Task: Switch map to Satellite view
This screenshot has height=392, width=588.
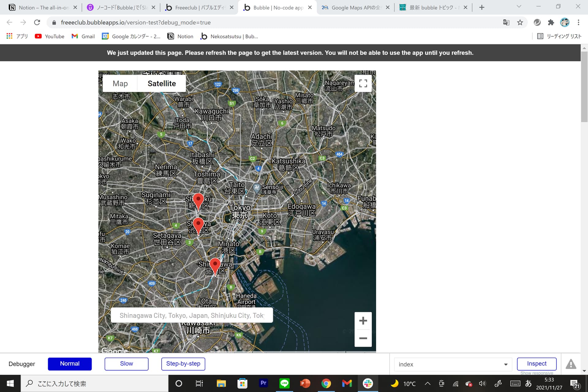Action: point(162,83)
